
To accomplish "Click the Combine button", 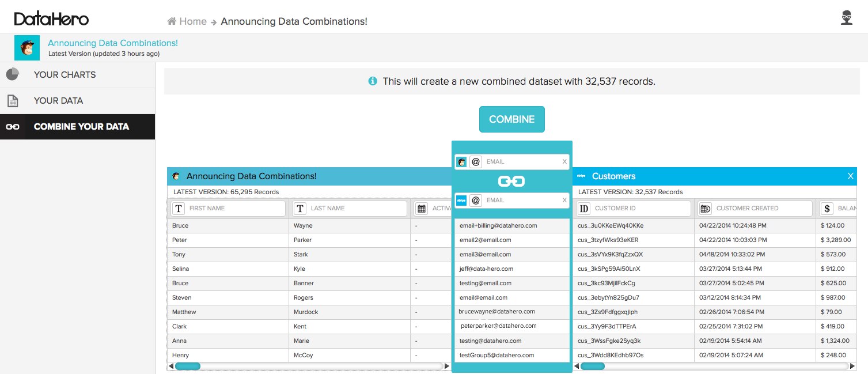I will coord(512,119).
